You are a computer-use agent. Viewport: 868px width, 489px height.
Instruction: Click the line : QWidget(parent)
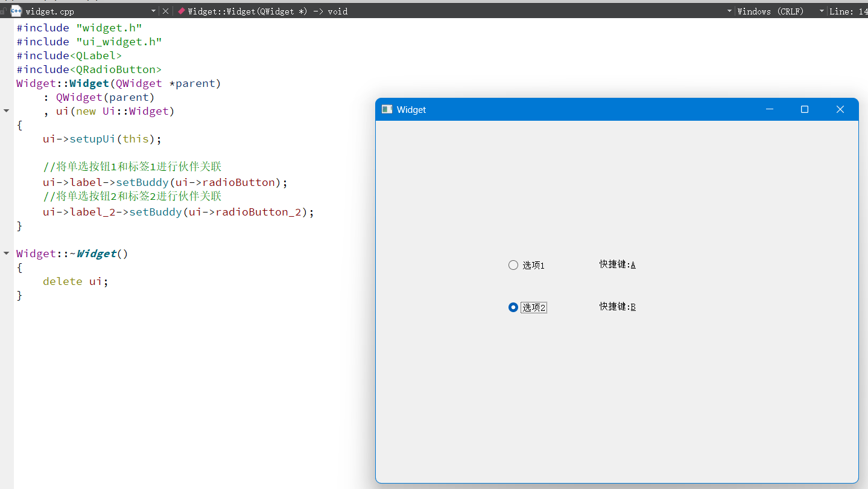99,97
